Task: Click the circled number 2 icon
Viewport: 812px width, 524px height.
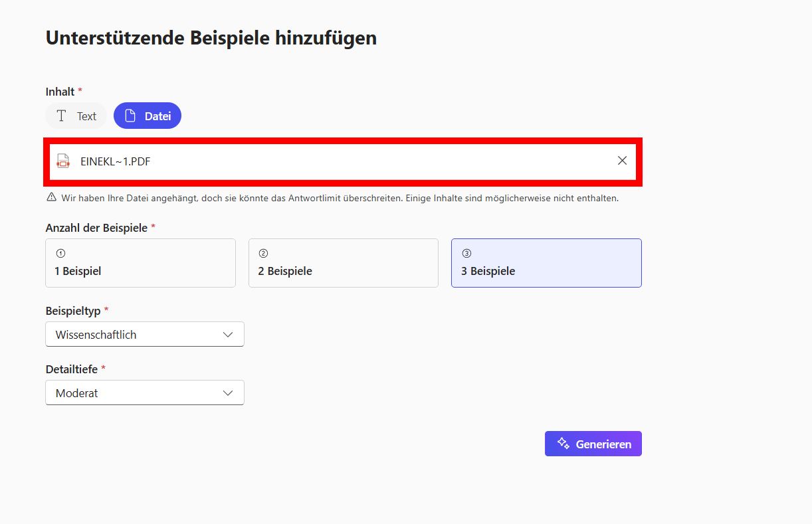Action: pos(263,253)
